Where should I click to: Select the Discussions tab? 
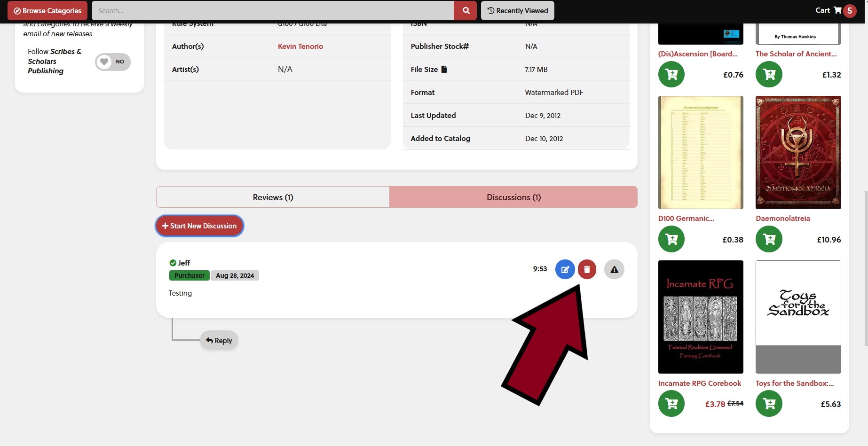coord(513,197)
